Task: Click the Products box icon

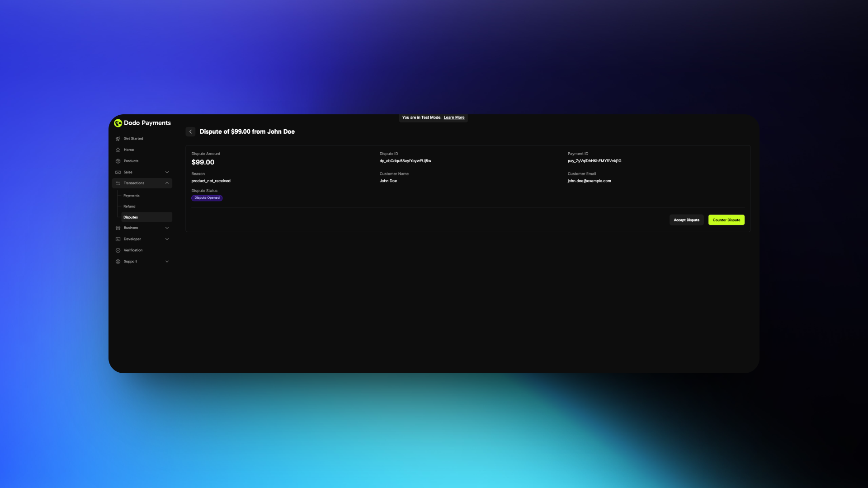Action: [x=118, y=161]
